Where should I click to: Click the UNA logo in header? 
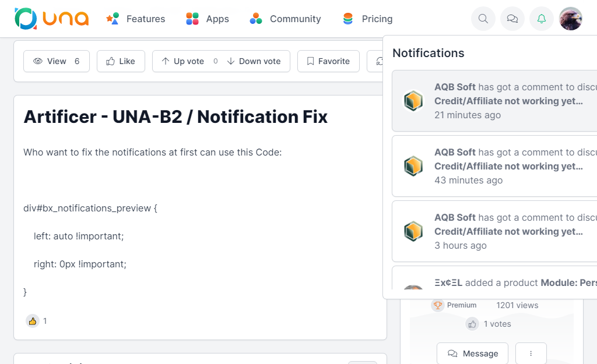pos(51,19)
